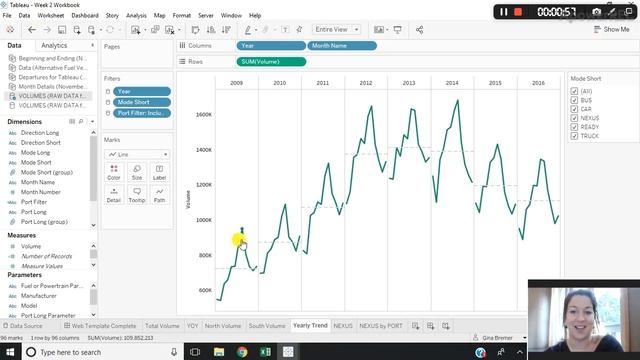Open the Clear sheet dropdown arrow
The image size is (640, 360).
pos(179,30)
